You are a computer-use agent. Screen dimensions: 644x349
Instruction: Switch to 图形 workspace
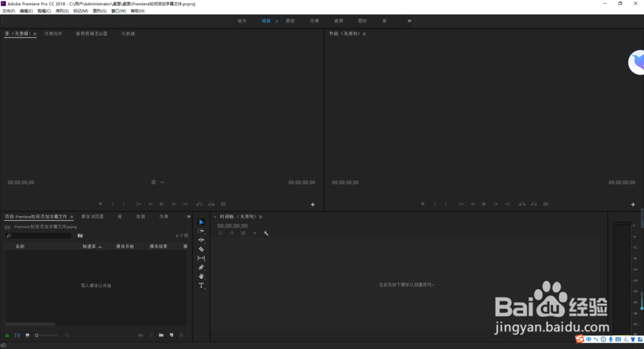tap(363, 21)
